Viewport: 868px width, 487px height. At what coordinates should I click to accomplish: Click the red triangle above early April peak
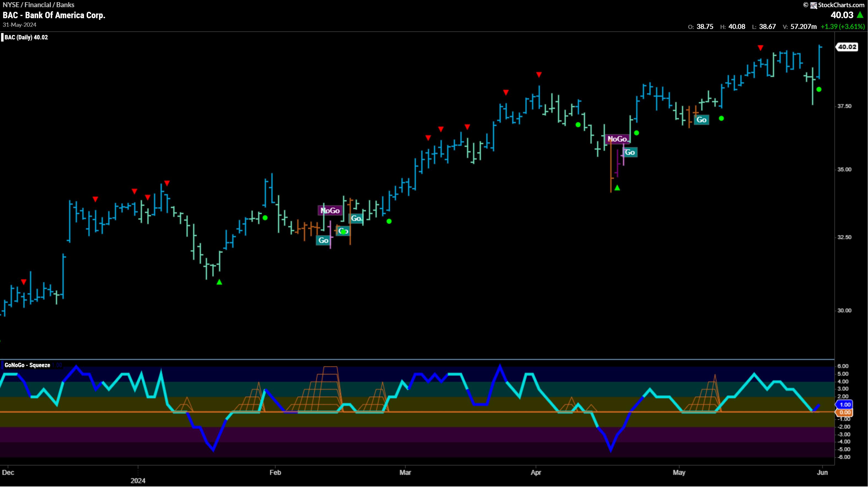539,74
